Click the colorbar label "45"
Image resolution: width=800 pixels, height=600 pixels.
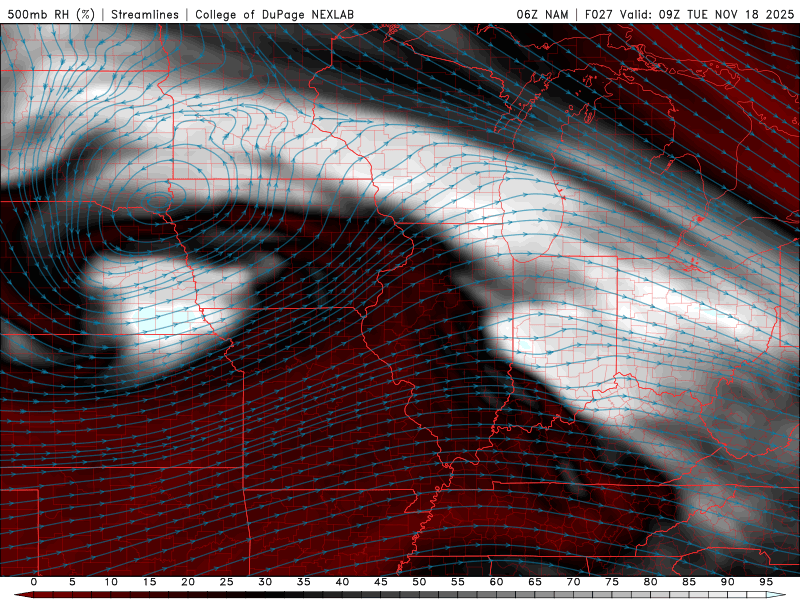381,582
